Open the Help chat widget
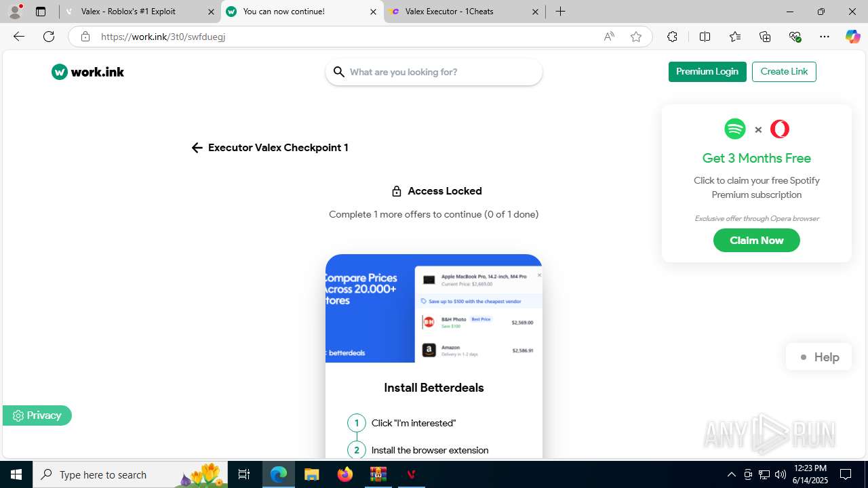Image resolution: width=868 pixels, height=488 pixels. point(818,357)
